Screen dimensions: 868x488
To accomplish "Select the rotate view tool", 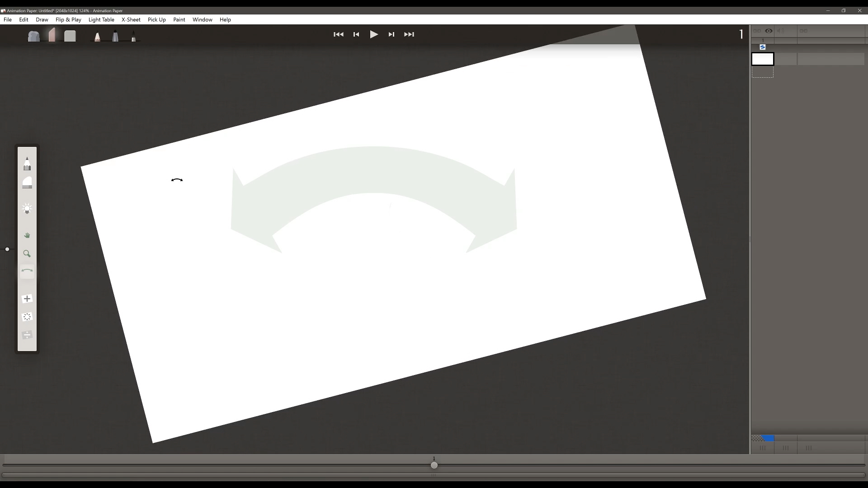I will pyautogui.click(x=27, y=271).
